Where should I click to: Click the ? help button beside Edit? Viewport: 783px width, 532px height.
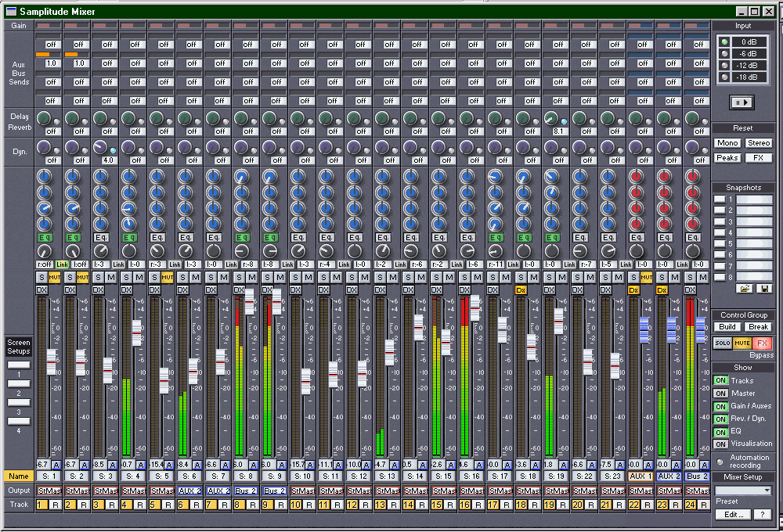pyautogui.click(x=762, y=515)
